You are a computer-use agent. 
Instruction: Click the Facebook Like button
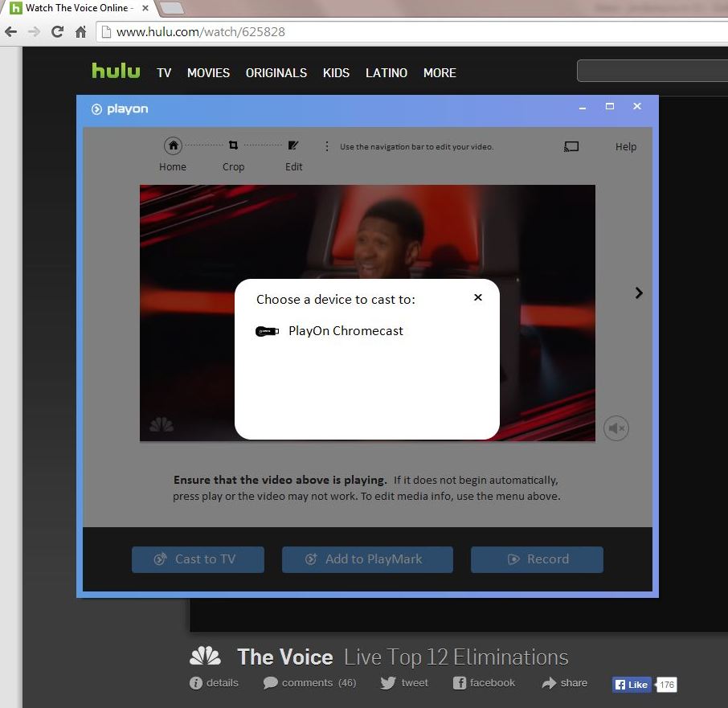632,685
